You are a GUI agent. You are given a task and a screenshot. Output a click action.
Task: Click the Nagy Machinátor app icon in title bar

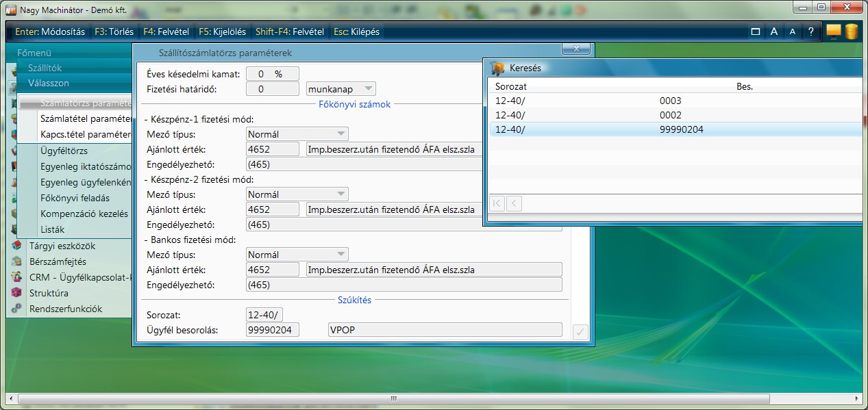(x=11, y=10)
